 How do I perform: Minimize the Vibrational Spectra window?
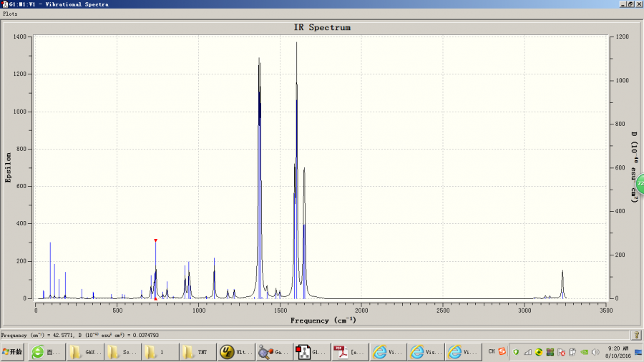click(x=623, y=4)
